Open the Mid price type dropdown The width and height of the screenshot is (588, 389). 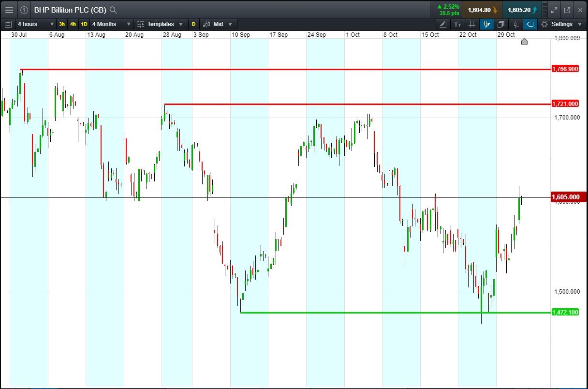click(x=222, y=24)
